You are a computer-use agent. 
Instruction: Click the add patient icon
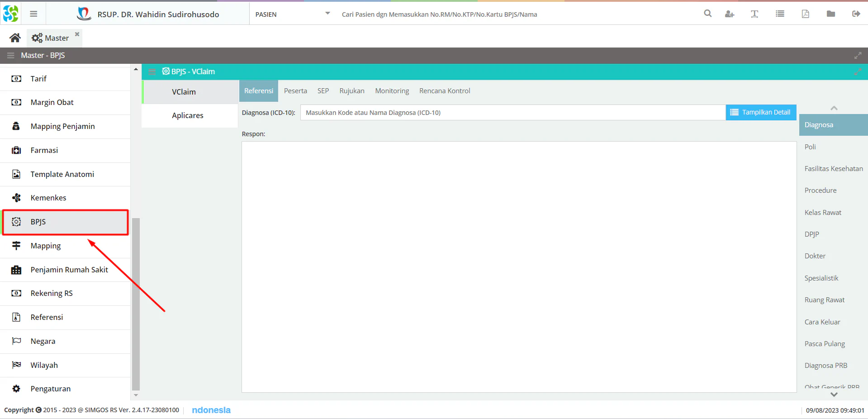(x=729, y=14)
